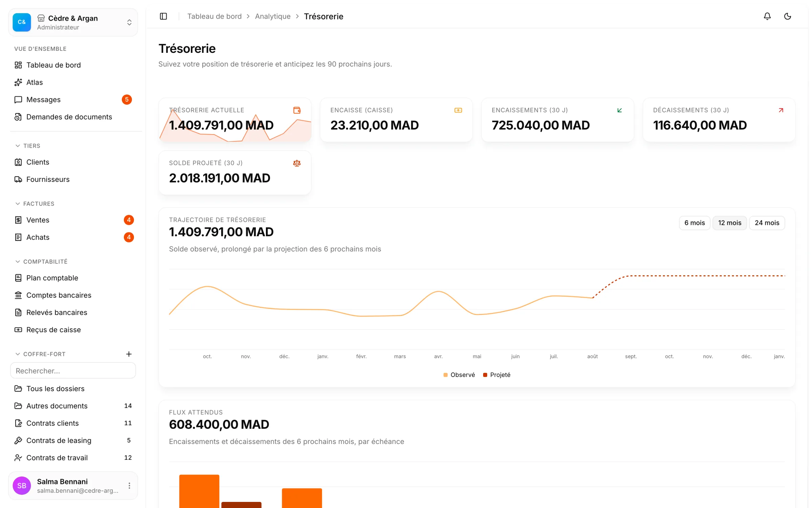The height and width of the screenshot is (508, 812).
Task: Click the Autres documents count 14
Action: pos(128,406)
